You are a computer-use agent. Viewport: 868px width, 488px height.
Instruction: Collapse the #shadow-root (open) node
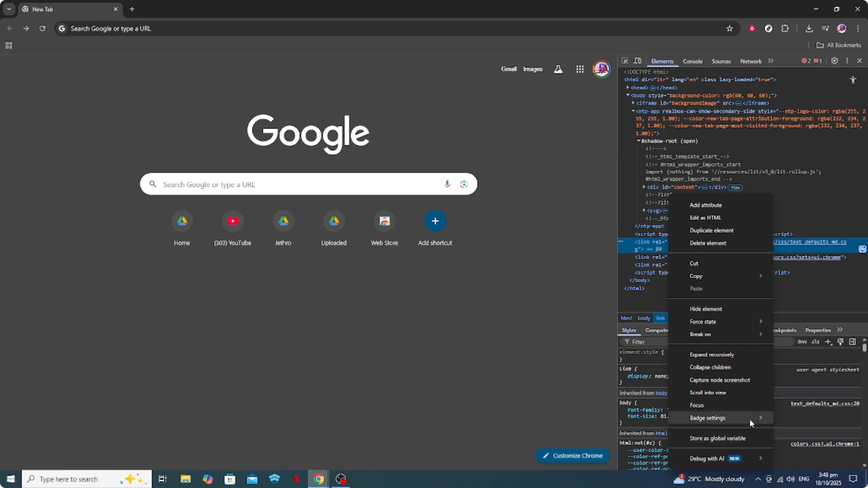pos(638,141)
